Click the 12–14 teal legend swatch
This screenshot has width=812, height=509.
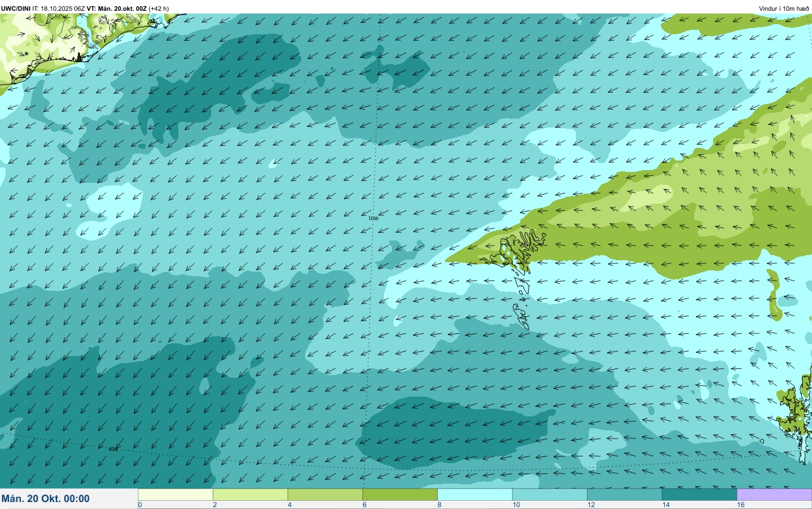625,494
